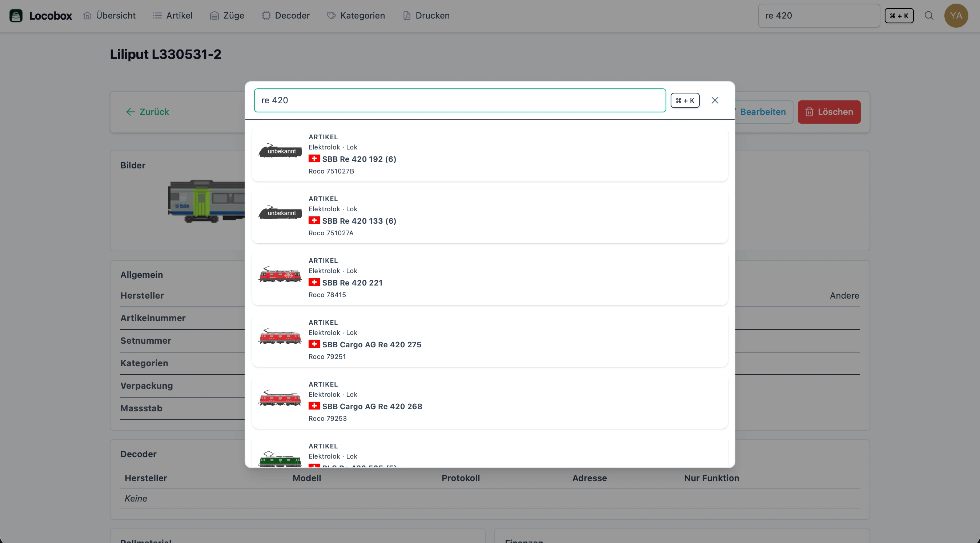This screenshot has height=543, width=980.
Task: Navigate to Decoder
Action: coord(286,16)
